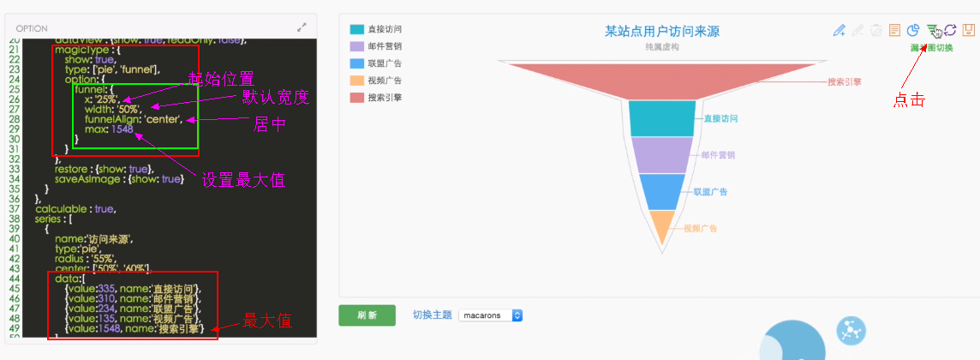Image resolution: width=980 pixels, height=360 pixels.
Task: Click code line name:'访问来源'
Action: pos(94,238)
